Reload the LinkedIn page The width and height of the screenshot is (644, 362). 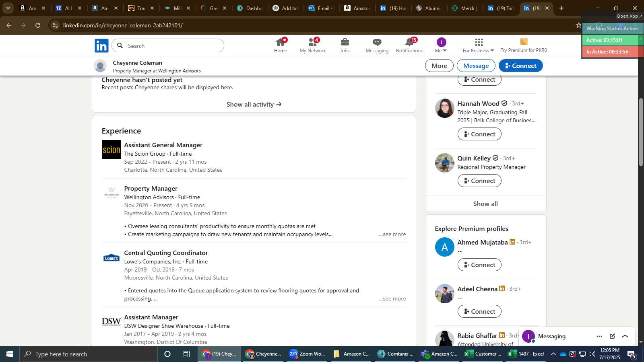(38, 25)
